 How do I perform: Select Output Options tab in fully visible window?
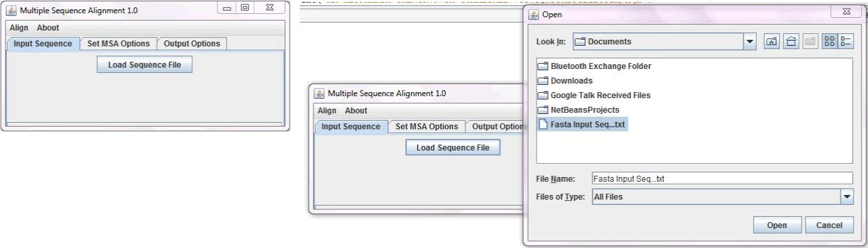pos(192,44)
